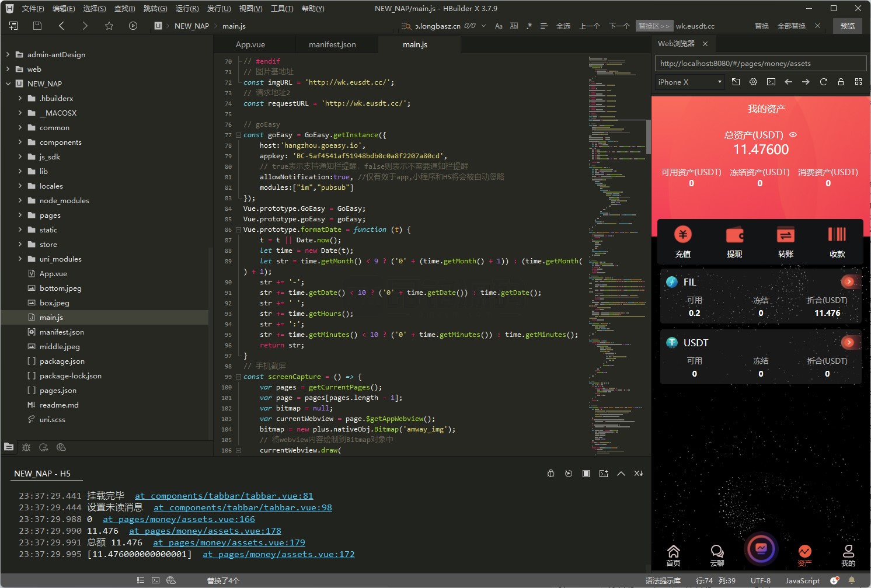Viewport: 871px width, 588px height.
Task: Open browser devtools console icon
Action: point(771,82)
